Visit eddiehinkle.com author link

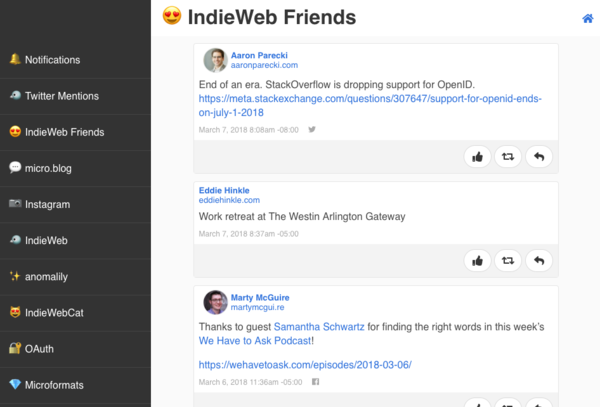tap(229, 200)
